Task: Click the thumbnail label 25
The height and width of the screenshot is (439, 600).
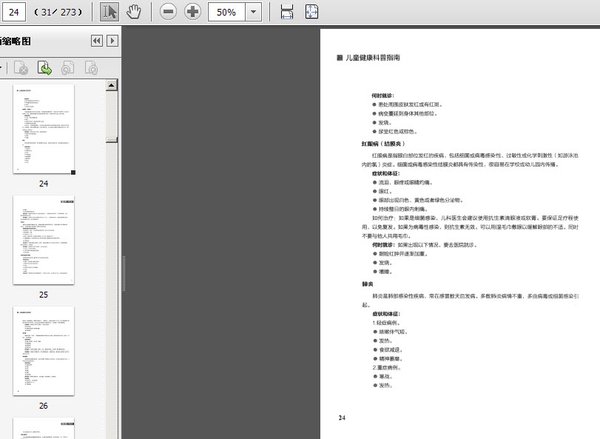Action: tap(44, 295)
